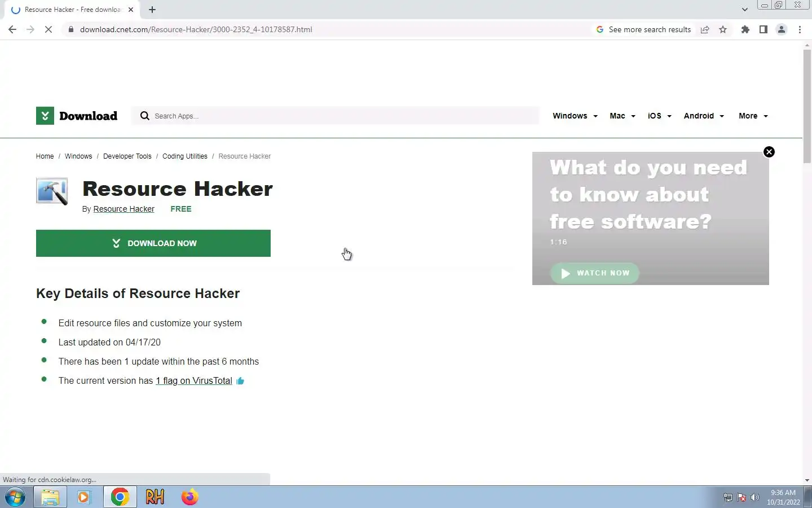Expand the Mac menu dropdown
The height and width of the screenshot is (508, 812).
[x=623, y=116]
